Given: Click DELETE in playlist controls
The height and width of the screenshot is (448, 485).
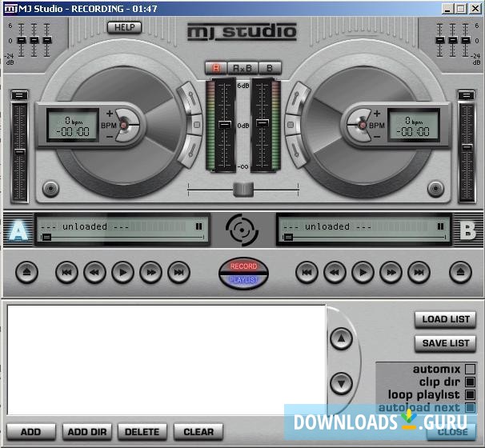Looking at the screenshot, I should [142, 432].
